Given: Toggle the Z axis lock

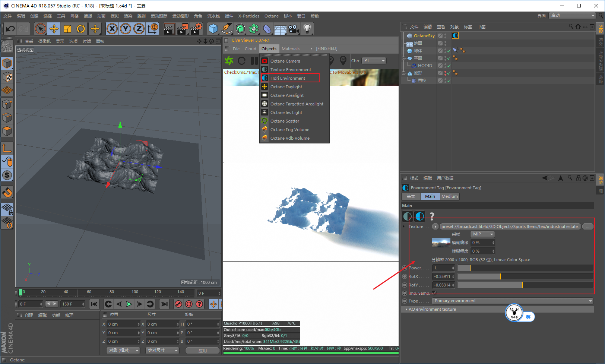Looking at the screenshot, I should click(139, 29).
